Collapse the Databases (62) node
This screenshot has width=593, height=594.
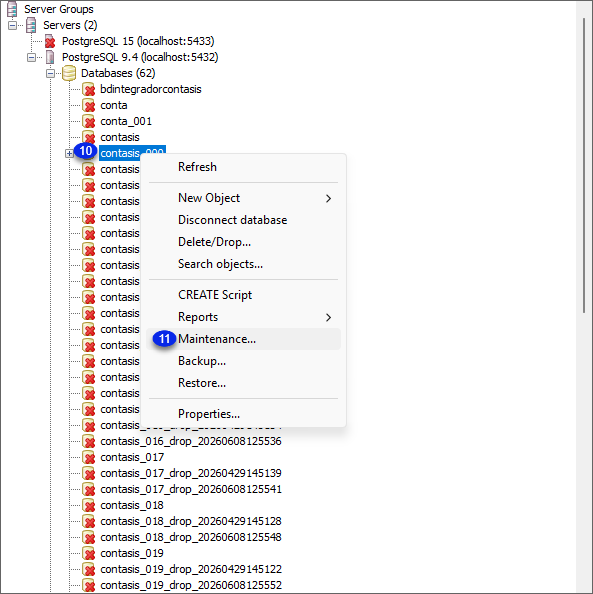50,73
